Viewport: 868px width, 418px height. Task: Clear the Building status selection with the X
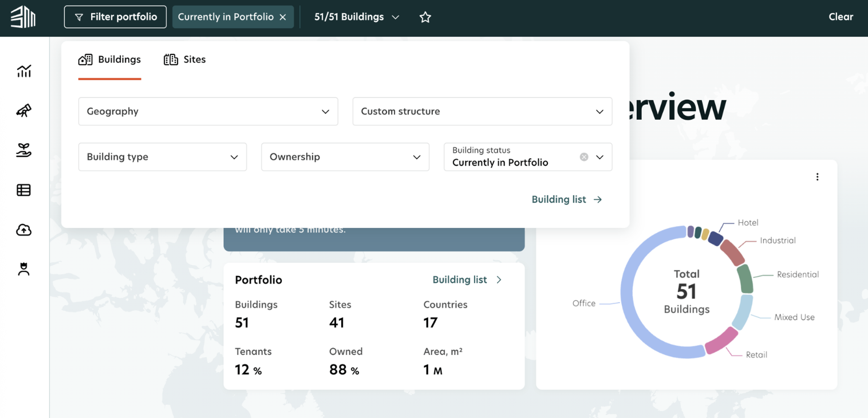pos(583,156)
